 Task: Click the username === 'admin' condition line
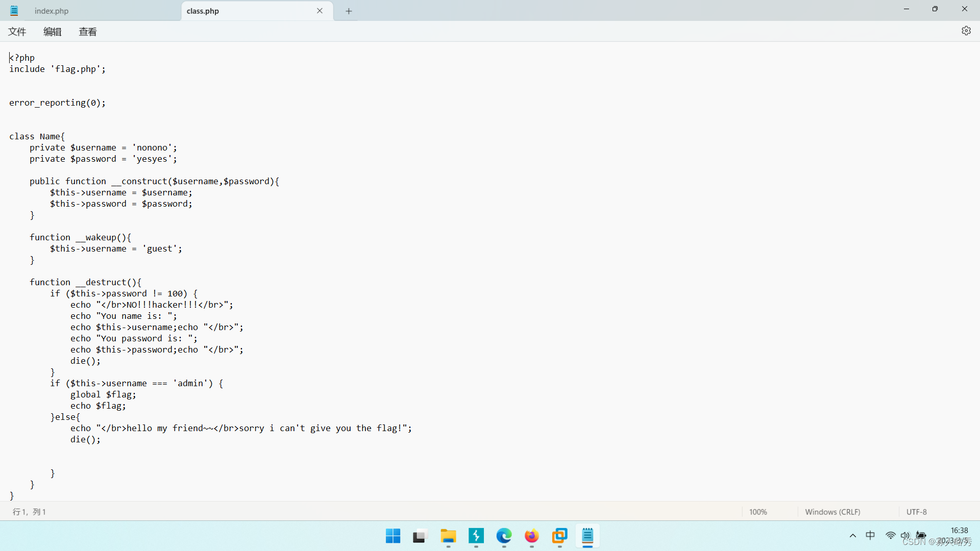point(136,383)
